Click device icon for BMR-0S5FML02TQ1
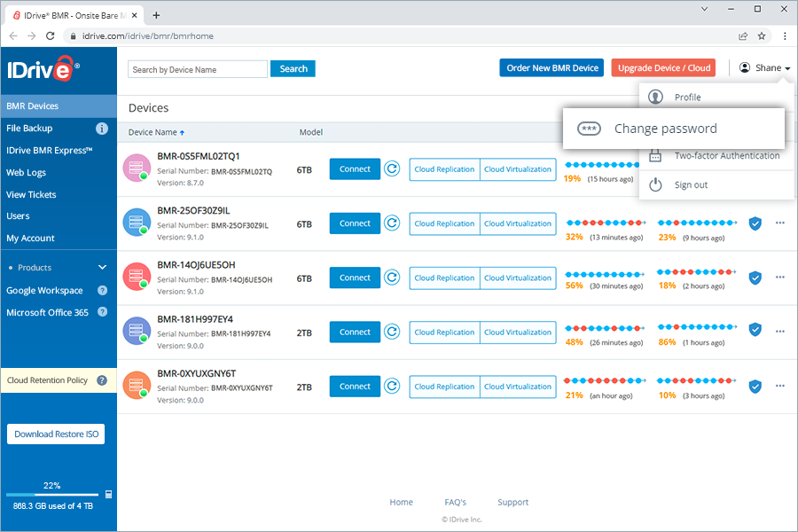Image resolution: width=798 pixels, height=532 pixels. pyautogui.click(x=137, y=168)
